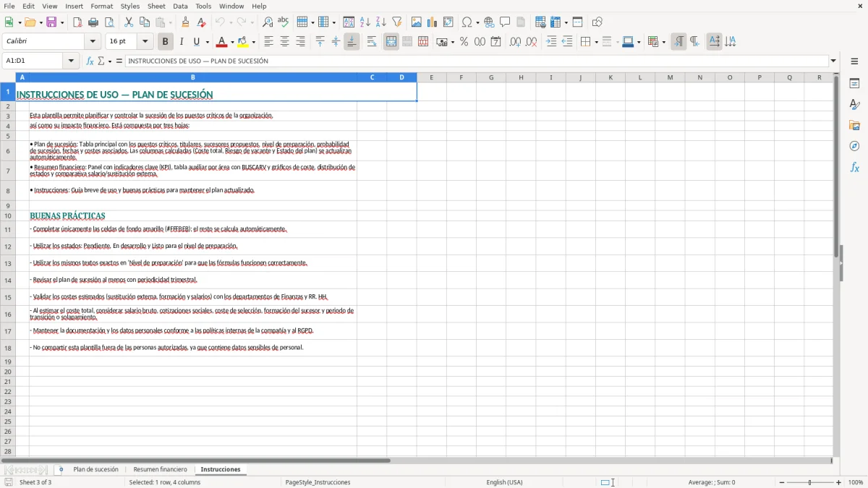Viewport: 868px width, 488px height.
Task: Toggle Wrap Text
Action: click(x=372, y=42)
